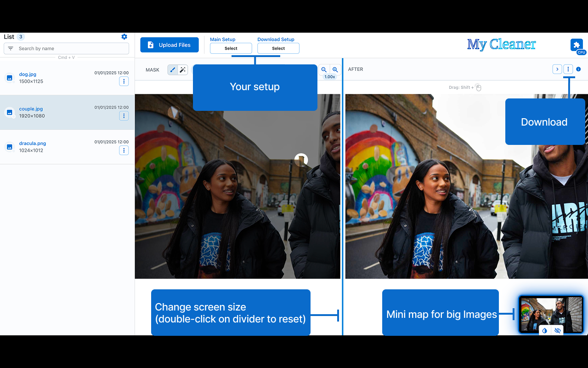Screen dimensions: 588x368
Task: Click the MASK panel label
Action: 153,70
